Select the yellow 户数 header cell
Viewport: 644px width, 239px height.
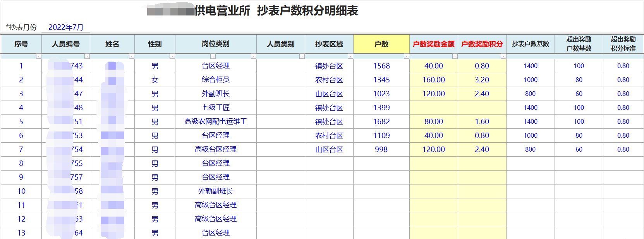coord(381,44)
